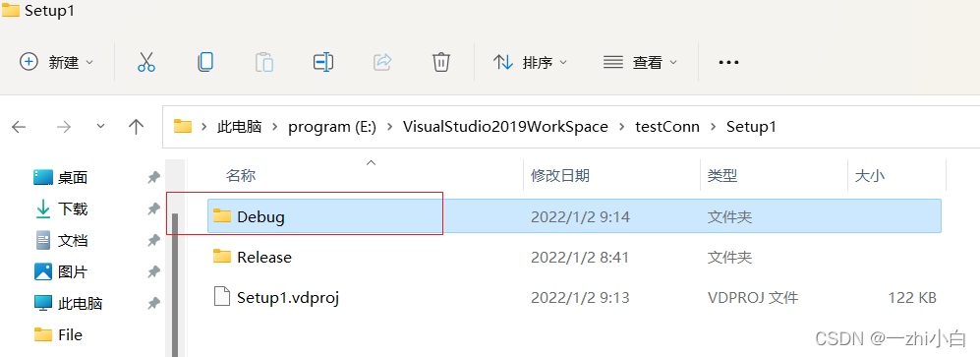
Task: Click the Cut scissors icon
Action: pos(146,62)
